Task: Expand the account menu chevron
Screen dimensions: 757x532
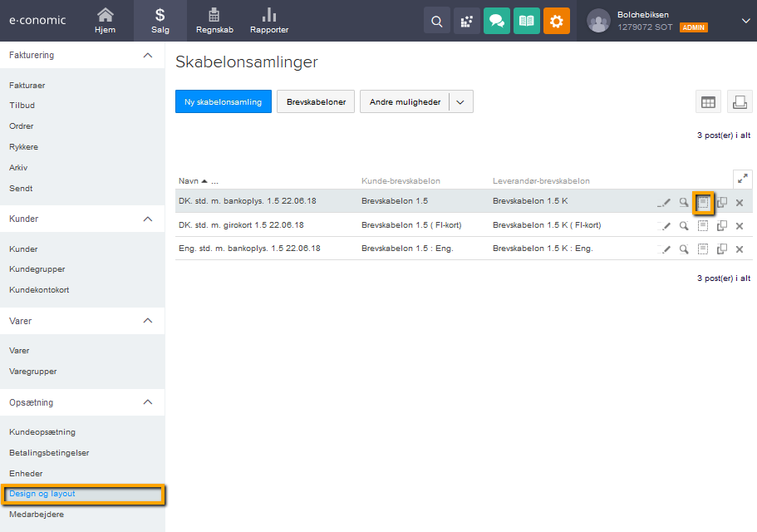Action: click(x=745, y=21)
